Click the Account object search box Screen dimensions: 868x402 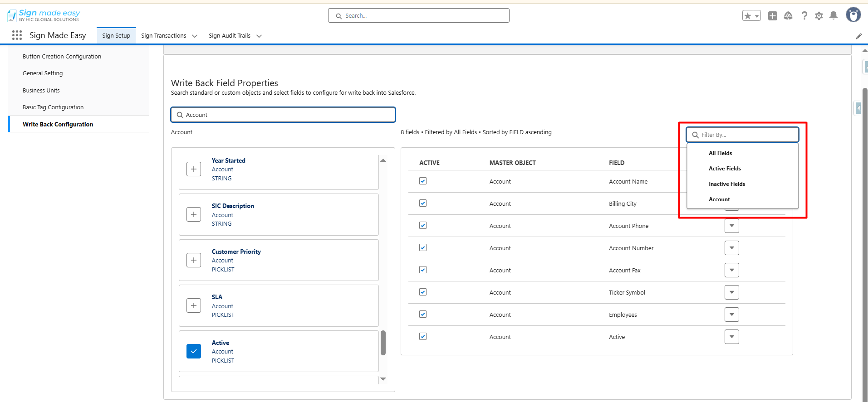(x=283, y=115)
